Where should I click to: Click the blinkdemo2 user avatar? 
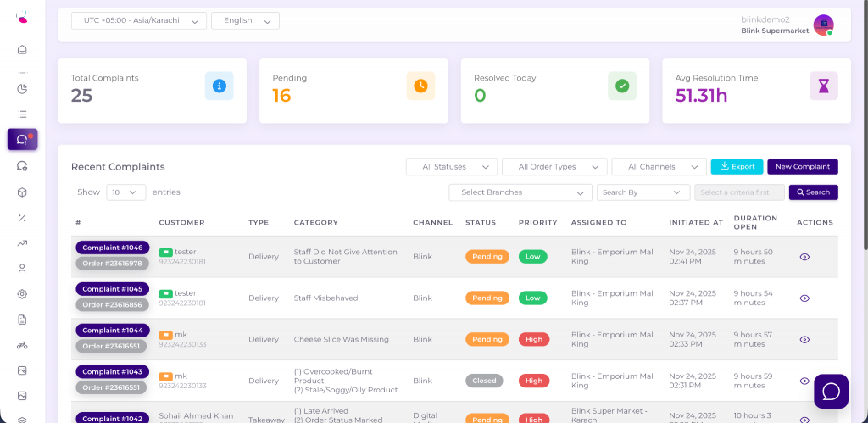pyautogui.click(x=822, y=25)
